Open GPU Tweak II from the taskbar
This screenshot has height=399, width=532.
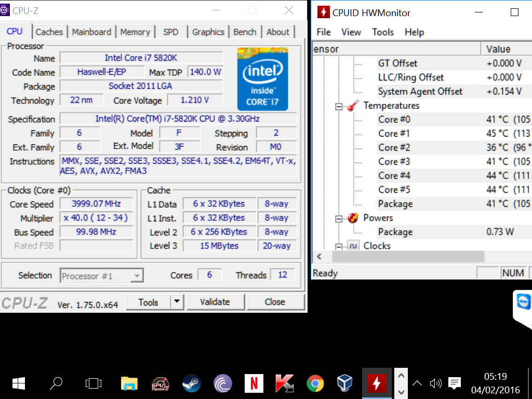pos(160,383)
